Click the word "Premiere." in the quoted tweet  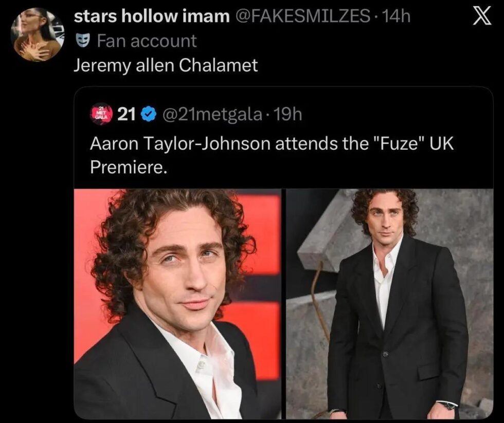click(x=129, y=168)
